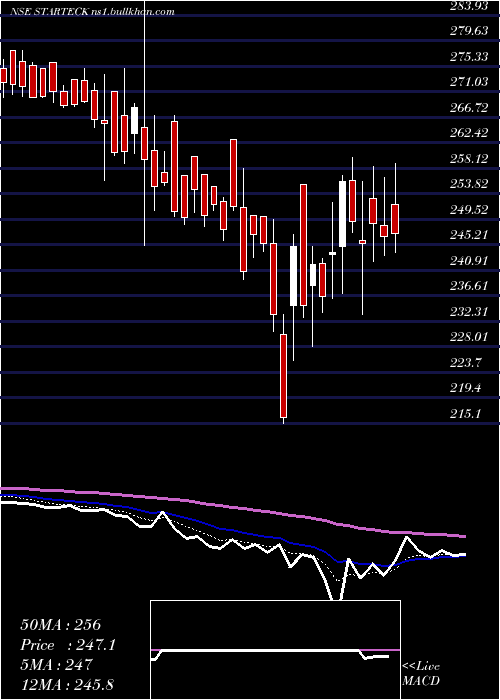Click the last red candlestick on the right

pyautogui.click(x=395, y=219)
